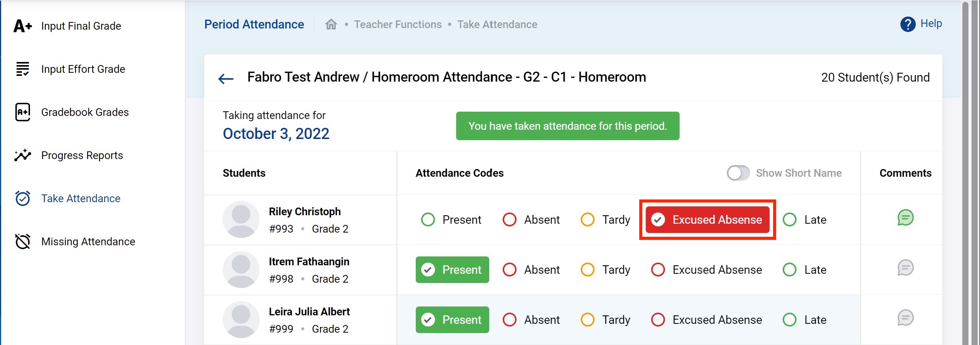Open comment bubble for Leira Julia Albert
The image size is (980, 345).
click(x=905, y=318)
